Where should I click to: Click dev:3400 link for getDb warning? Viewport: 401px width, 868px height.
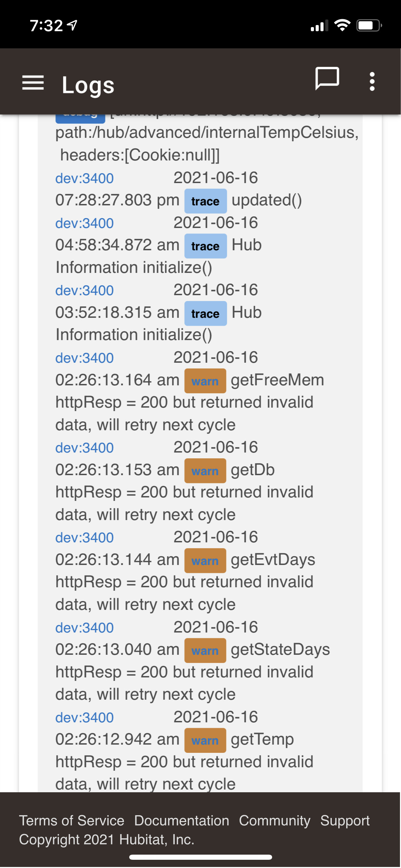pos(85,448)
